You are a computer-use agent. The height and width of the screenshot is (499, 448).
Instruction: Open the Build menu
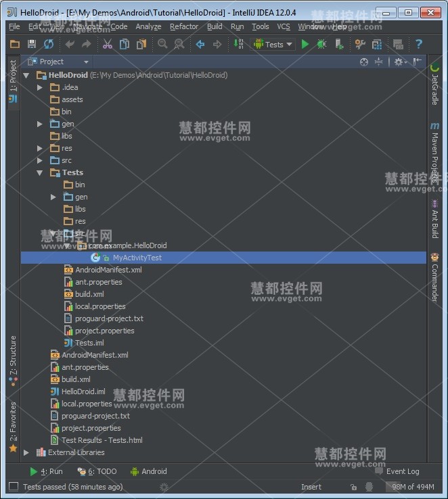click(215, 27)
